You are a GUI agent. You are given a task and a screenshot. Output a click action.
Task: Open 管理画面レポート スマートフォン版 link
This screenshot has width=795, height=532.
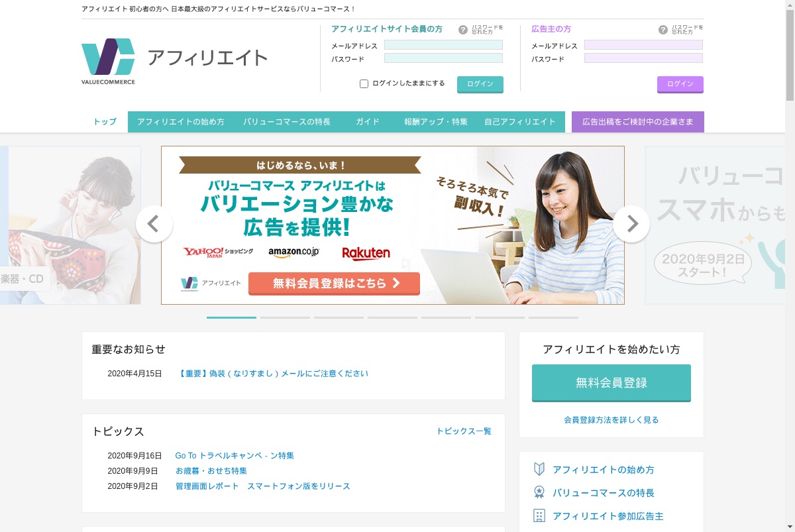point(263,486)
